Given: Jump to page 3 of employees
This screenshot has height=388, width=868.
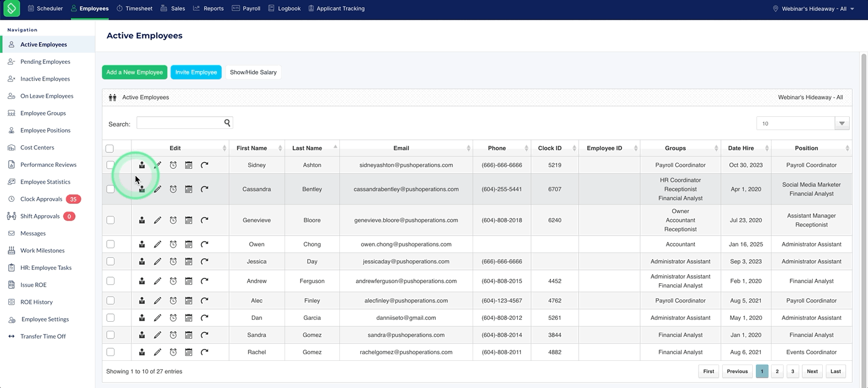Looking at the screenshot, I should point(793,372).
